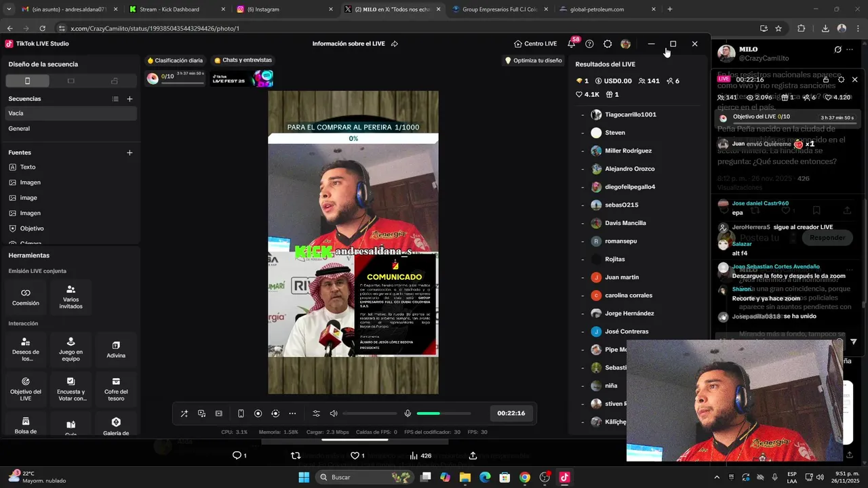This screenshot has height=488, width=868.
Task: Open Centro LIVE
Action: click(535, 44)
